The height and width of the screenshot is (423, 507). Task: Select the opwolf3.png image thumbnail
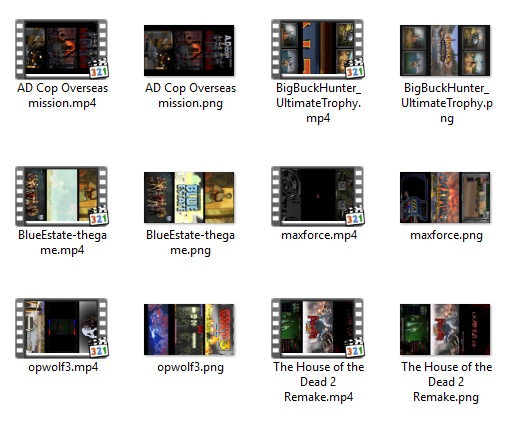[x=189, y=330]
